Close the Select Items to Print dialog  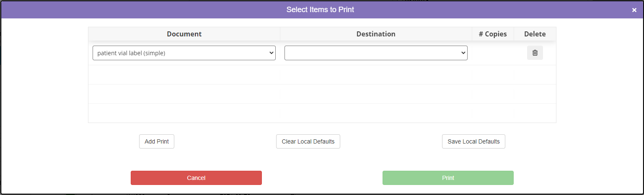634,10
